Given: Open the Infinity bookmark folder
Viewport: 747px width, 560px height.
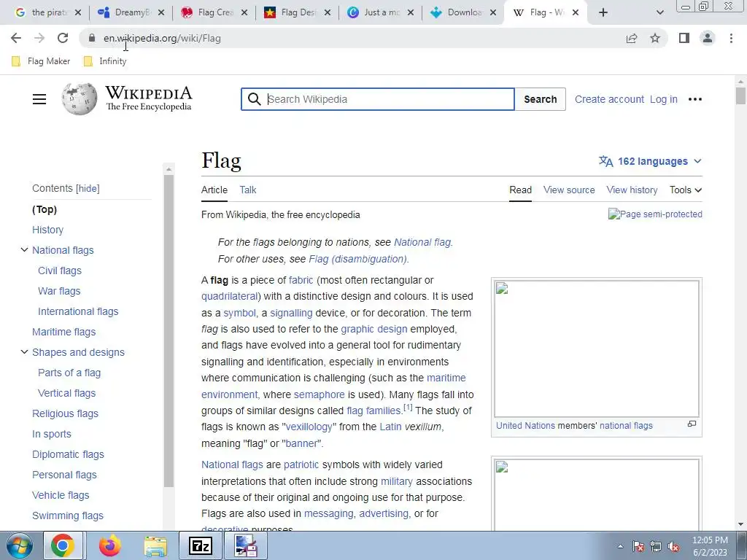Looking at the screenshot, I should 105,61.
